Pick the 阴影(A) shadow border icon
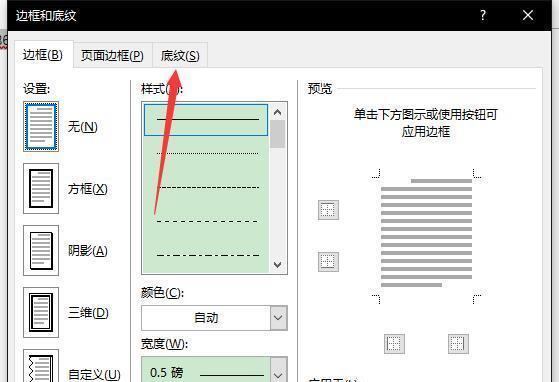 [x=41, y=251]
